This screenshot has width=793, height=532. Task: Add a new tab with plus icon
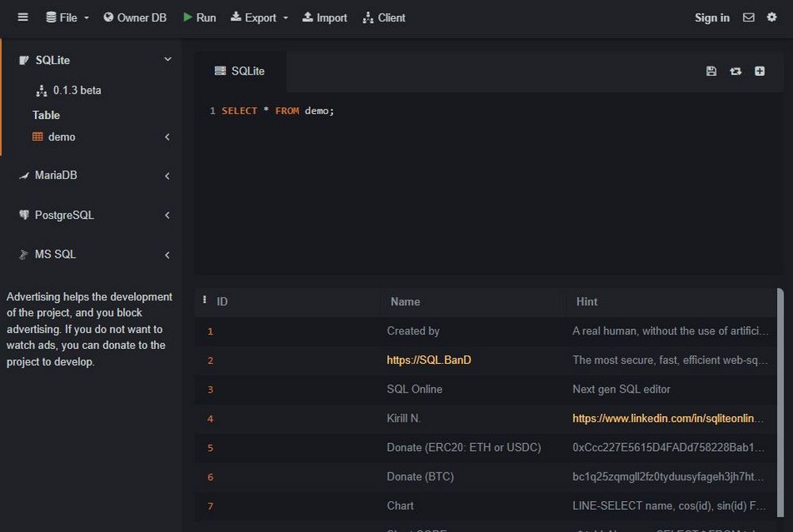pos(760,71)
